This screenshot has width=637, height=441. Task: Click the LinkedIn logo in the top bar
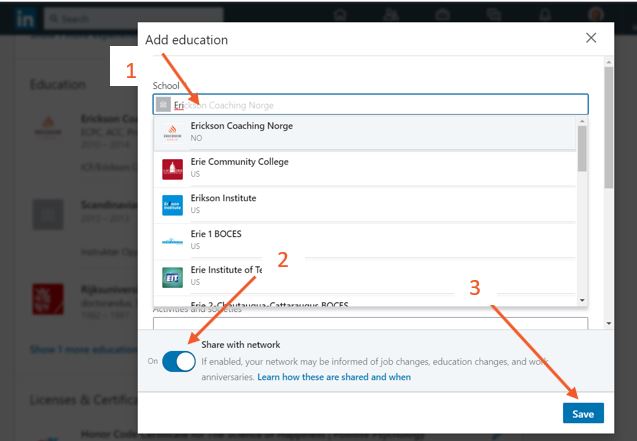[x=25, y=19]
